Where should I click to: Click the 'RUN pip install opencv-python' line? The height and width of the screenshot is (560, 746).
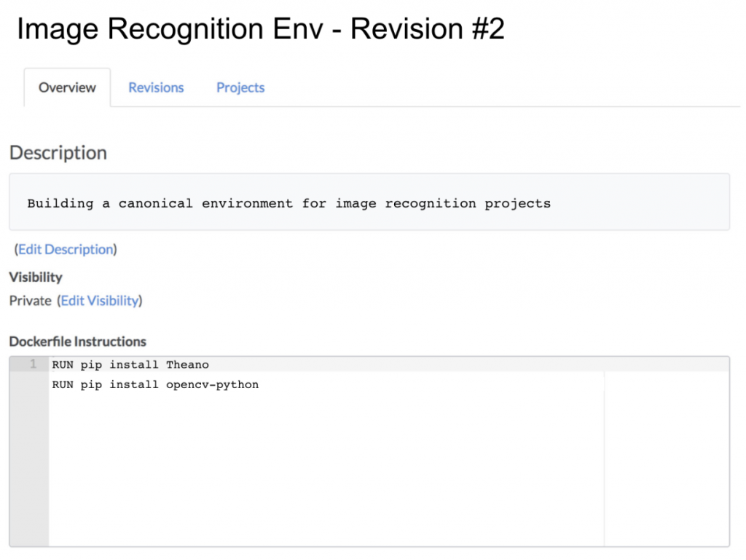[x=154, y=384]
